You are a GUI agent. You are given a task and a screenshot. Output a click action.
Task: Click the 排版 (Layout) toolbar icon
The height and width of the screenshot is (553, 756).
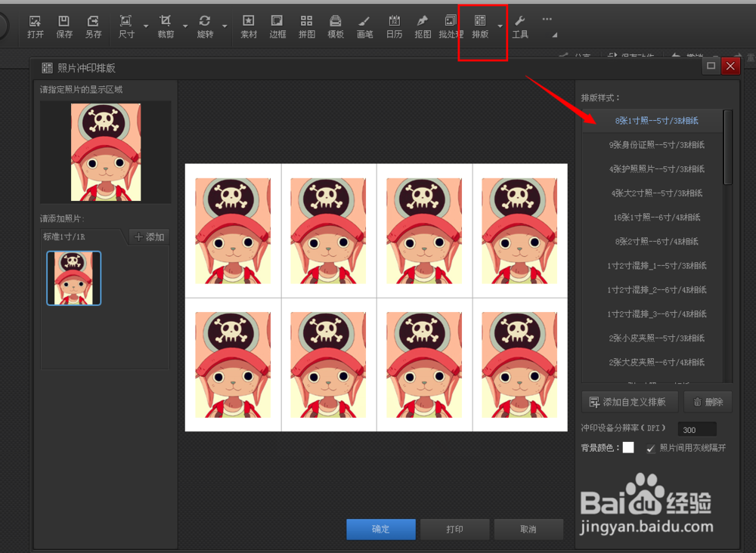(480, 26)
